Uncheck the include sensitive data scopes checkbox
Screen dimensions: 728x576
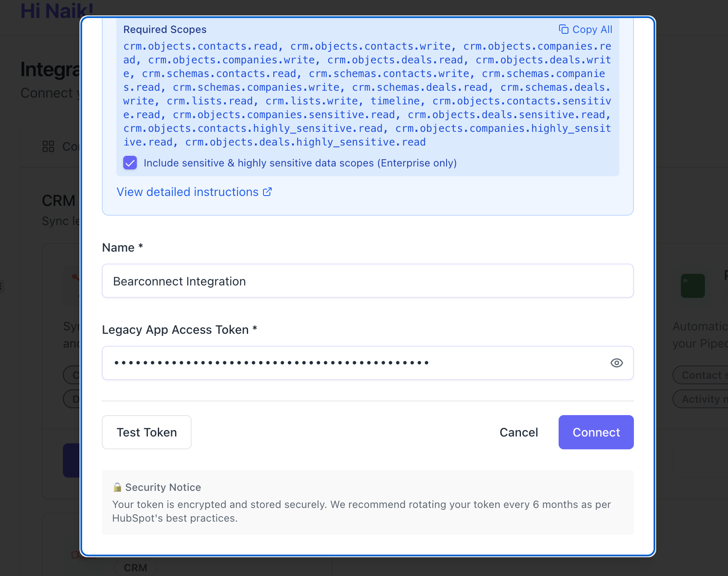tap(130, 163)
